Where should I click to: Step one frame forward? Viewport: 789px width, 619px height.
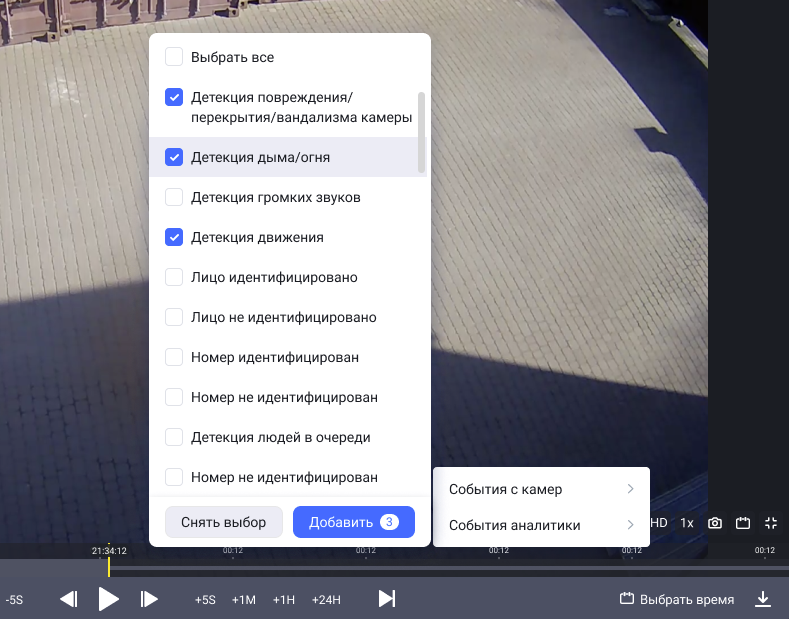[x=149, y=599]
